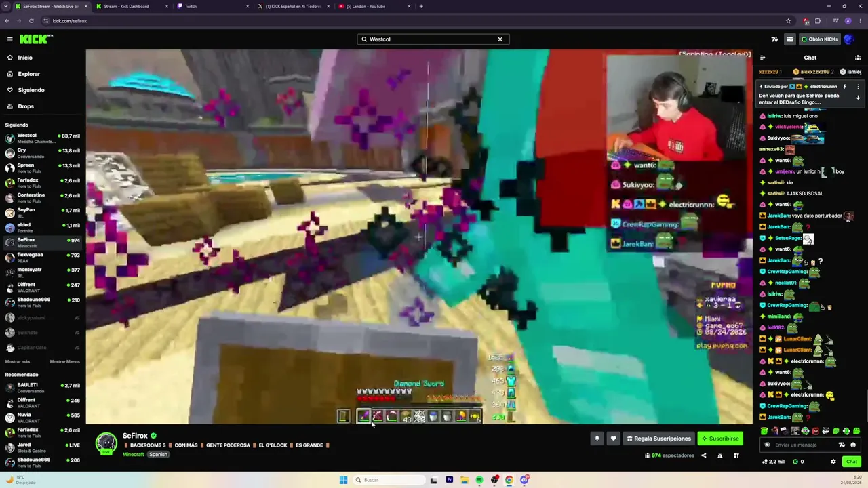Open flexvegaaa channel in sidebar
The image size is (868, 488).
[x=42, y=257]
